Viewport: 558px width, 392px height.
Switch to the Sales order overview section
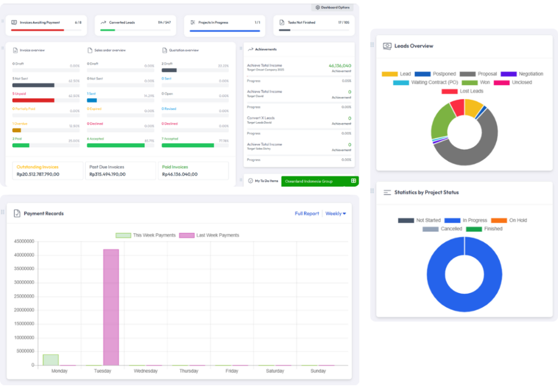pyautogui.click(x=110, y=50)
